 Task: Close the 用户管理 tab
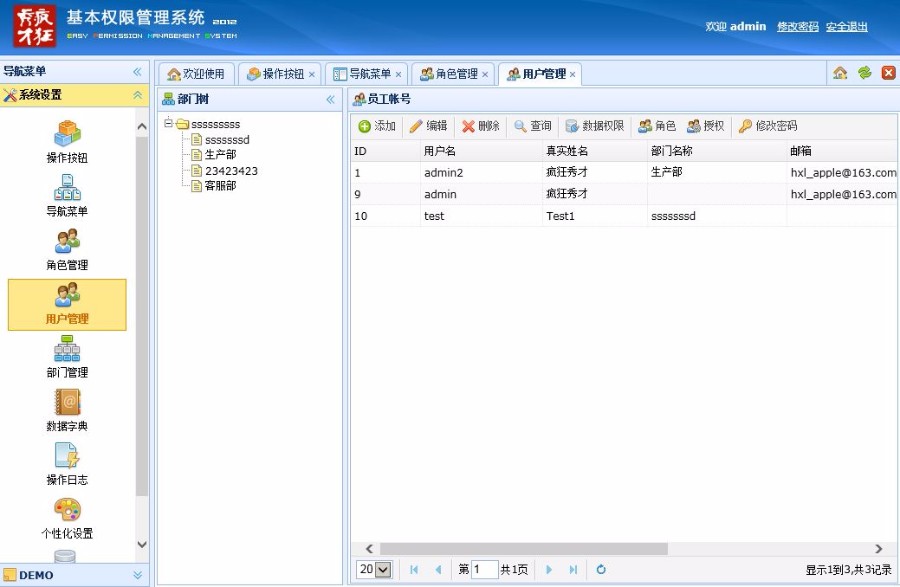click(x=572, y=75)
